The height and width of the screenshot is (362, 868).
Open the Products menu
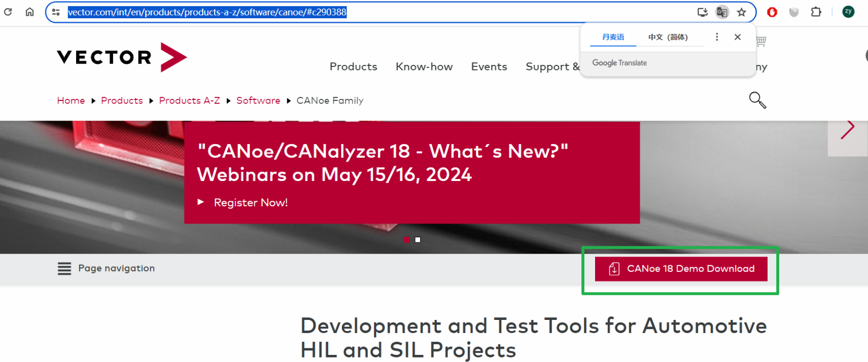(x=354, y=66)
